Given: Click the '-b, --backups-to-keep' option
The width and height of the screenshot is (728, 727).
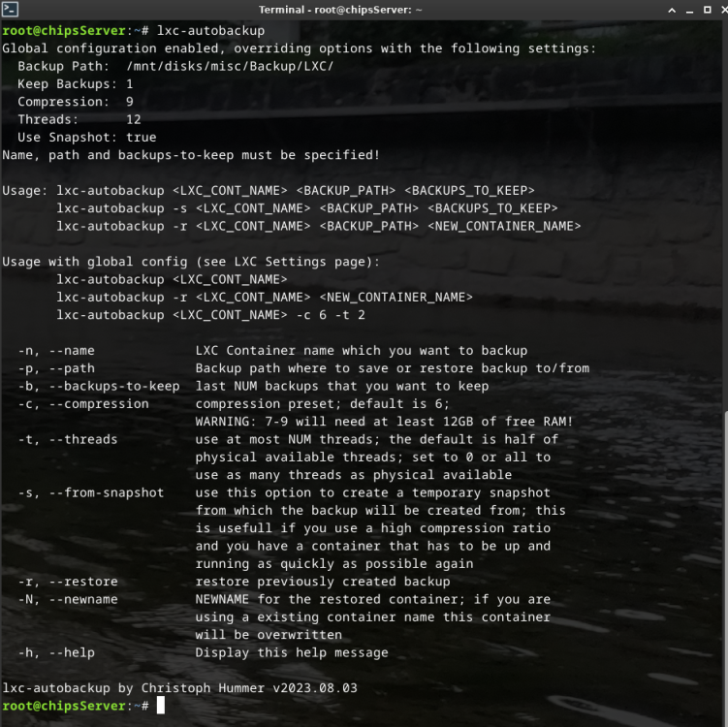Looking at the screenshot, I should pyautogui.click(x=99, y=386).
